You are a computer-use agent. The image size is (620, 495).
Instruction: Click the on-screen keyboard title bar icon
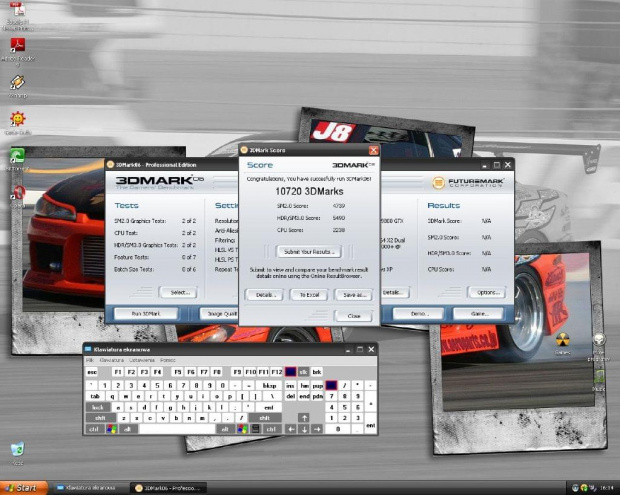[x=88, y=349]
